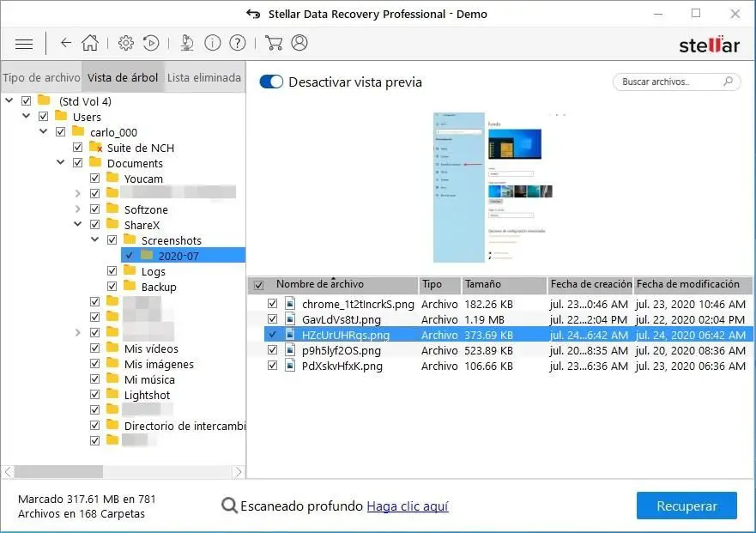Go back with the arrow icon
This screenshot has width=756, height=533.
(x=66, y=43)
